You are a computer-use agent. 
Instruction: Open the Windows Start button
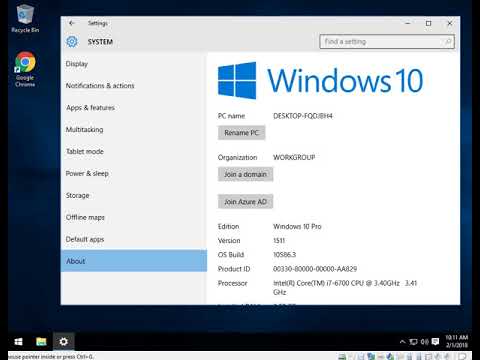(19, 342)
